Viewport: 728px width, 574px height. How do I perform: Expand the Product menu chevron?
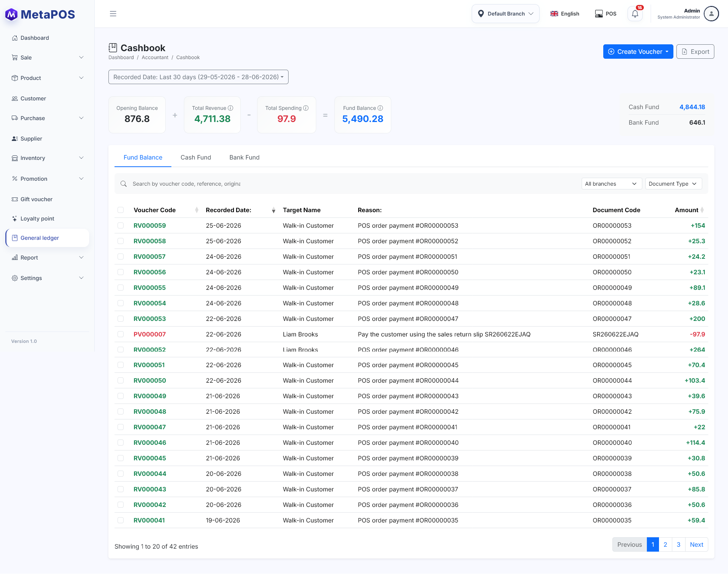(81, 78)
